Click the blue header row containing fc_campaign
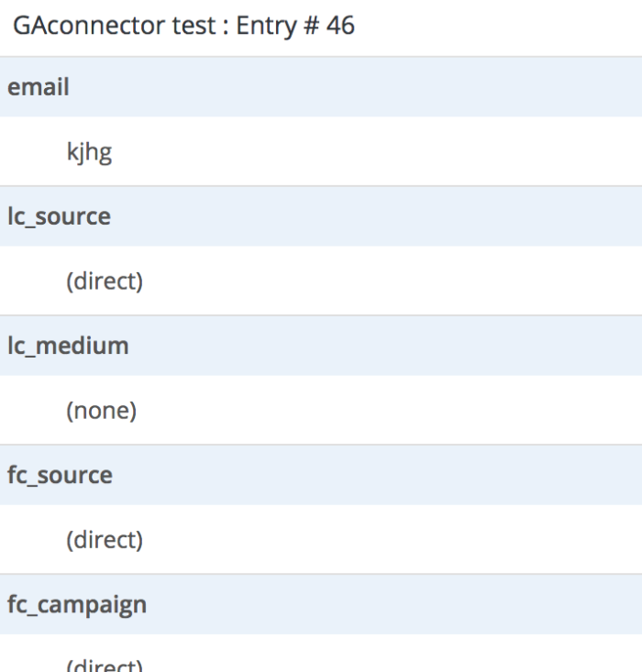 click(x=367, y=605)
